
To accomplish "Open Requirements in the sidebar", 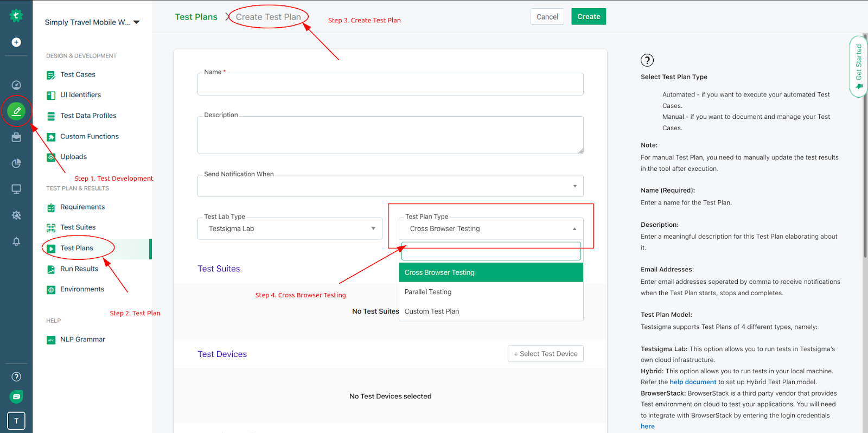I will [x=82, y=207].
